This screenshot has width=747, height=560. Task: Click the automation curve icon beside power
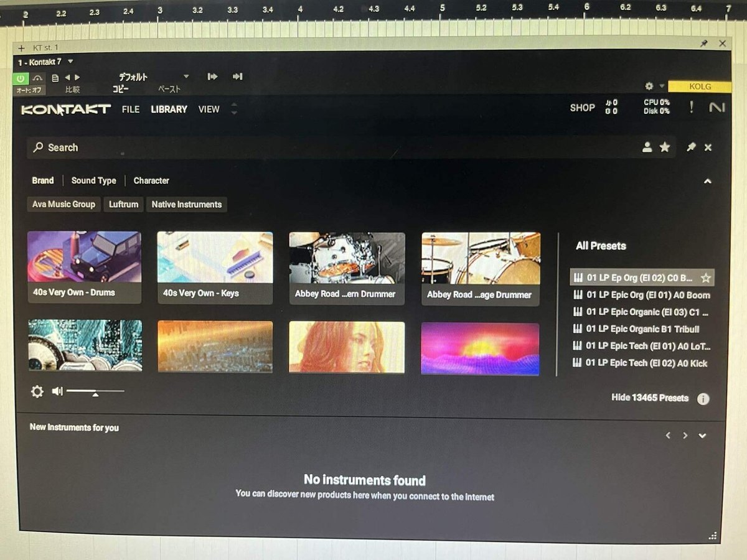click(38, 78)
